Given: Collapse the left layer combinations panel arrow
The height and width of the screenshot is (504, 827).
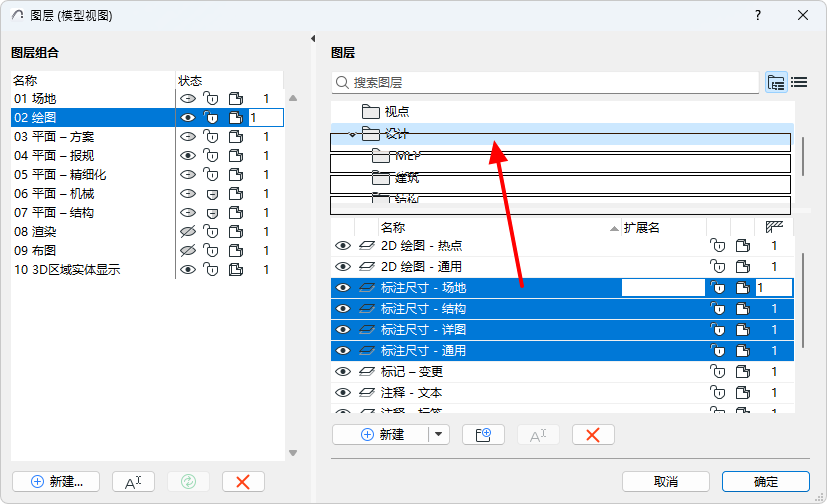Looking at the screenshot, I should pyautogui.click(x=313, y=38).
